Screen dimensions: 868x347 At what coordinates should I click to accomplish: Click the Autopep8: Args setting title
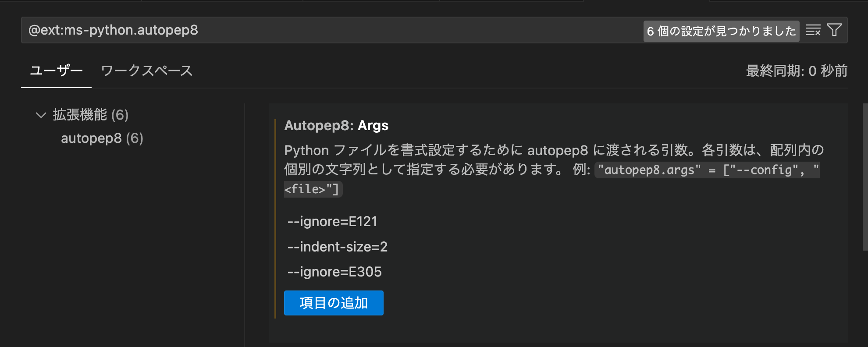coord(336,126)
